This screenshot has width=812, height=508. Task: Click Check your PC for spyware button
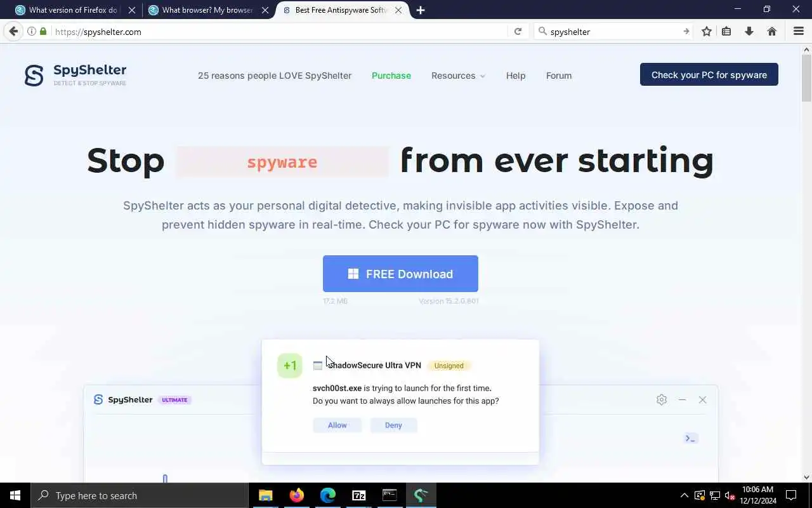click(x=709, y=74)
